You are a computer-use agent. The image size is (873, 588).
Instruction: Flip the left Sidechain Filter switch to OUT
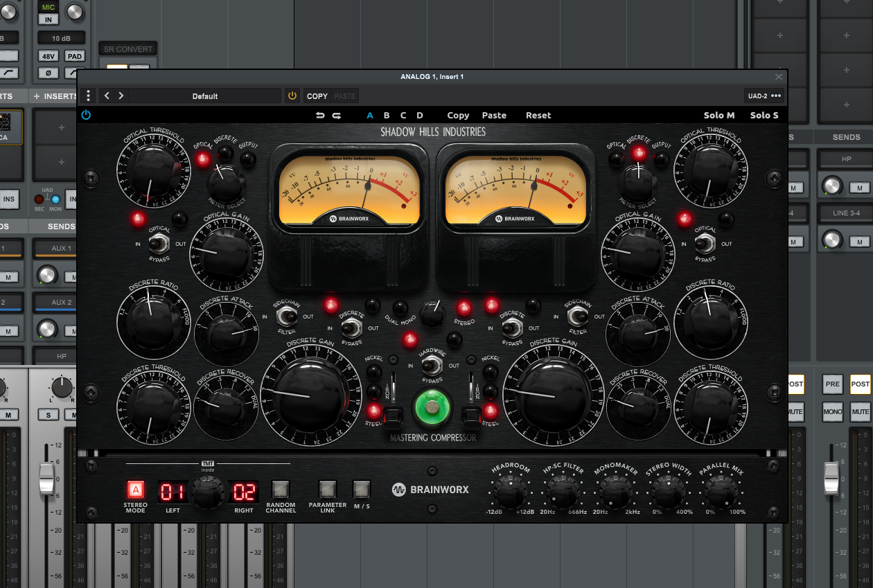click(x=287, y=317)
